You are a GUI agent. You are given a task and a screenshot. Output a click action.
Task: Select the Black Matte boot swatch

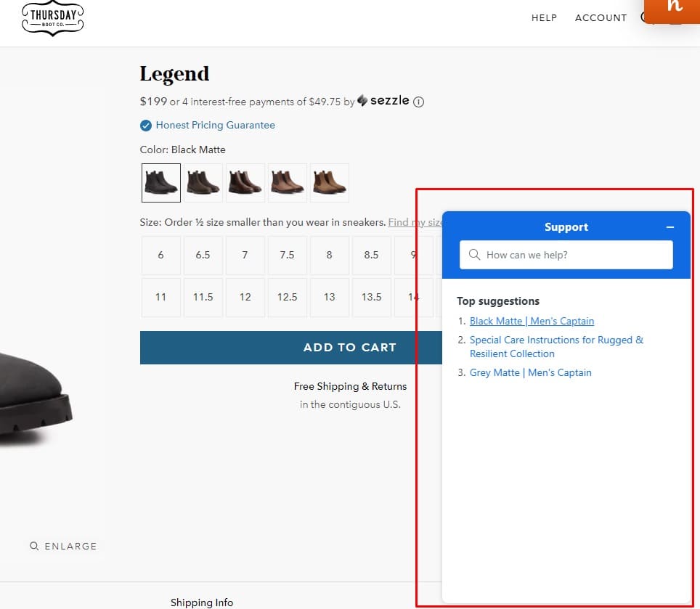click(x=161, y=182)
